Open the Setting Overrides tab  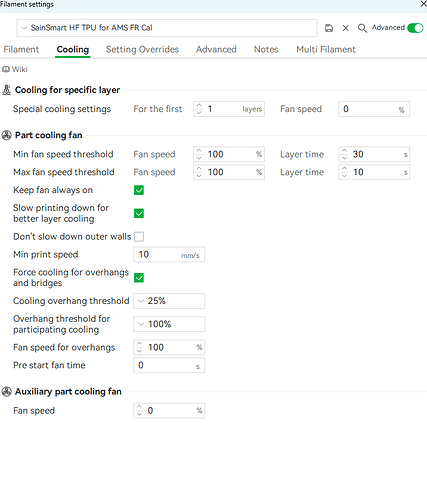coord(142,49)
